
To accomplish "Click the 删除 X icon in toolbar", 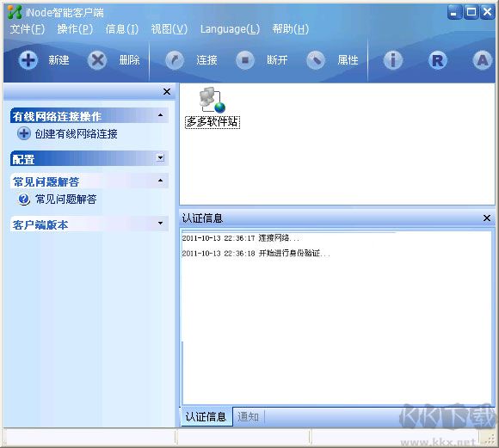I will (97, 60).
